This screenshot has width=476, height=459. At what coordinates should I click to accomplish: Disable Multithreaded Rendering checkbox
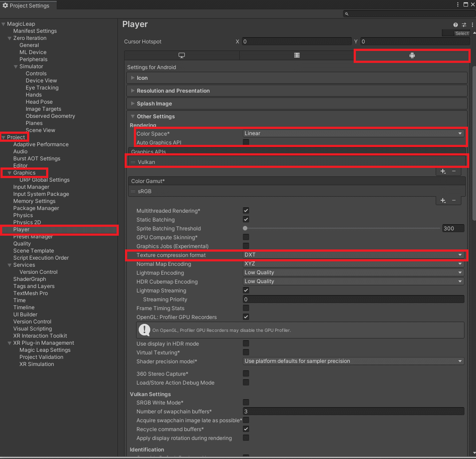tap(246, 210)
